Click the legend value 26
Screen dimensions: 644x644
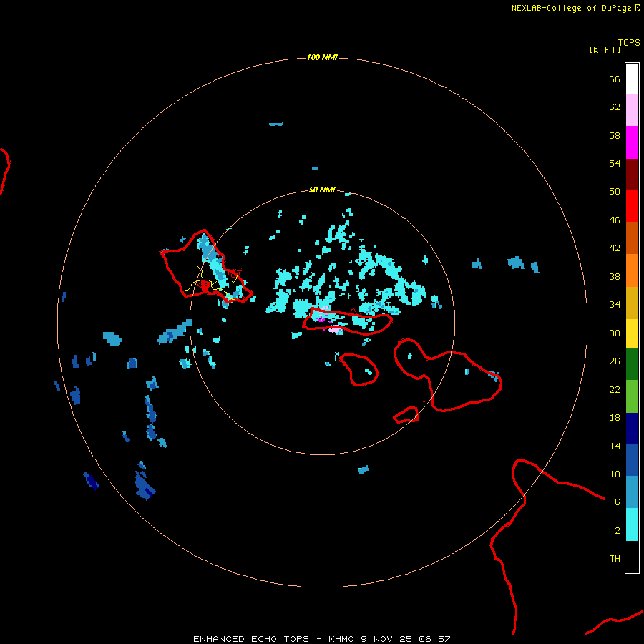click(615, 361)
